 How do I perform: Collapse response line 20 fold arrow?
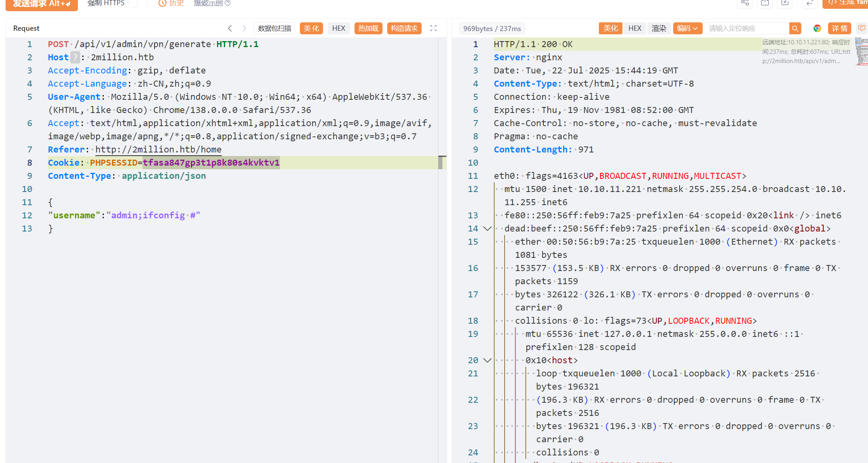pyautogui.click(x=487, y=360)
